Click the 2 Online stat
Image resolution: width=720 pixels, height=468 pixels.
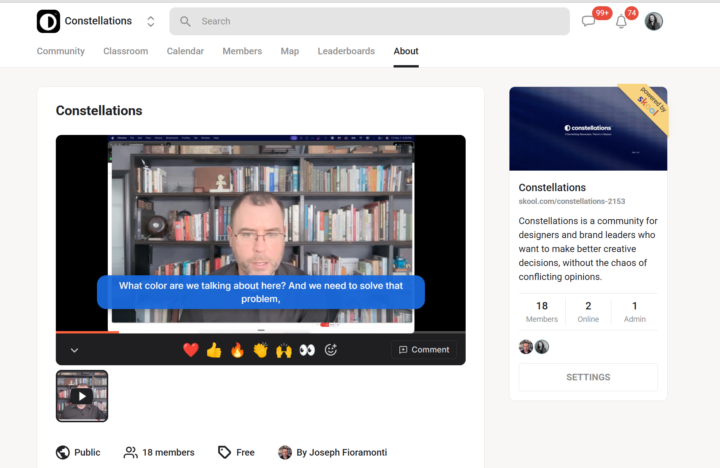tap(588, 312)
